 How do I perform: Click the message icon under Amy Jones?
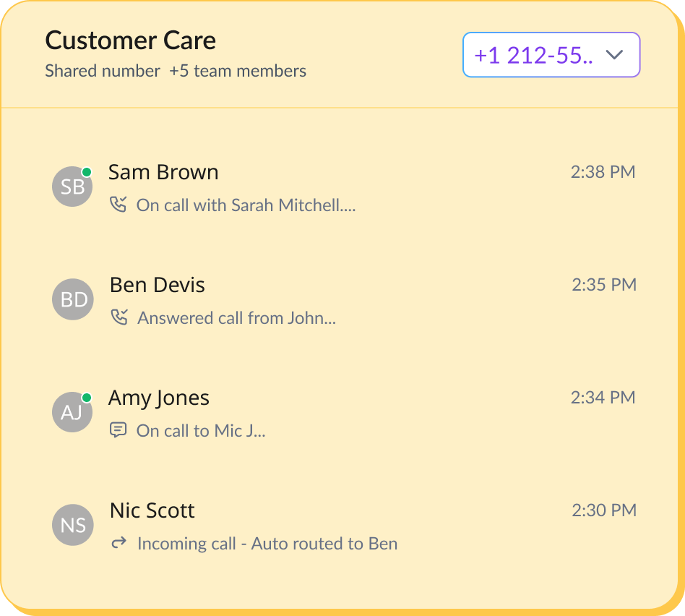[x=118, y=430]
